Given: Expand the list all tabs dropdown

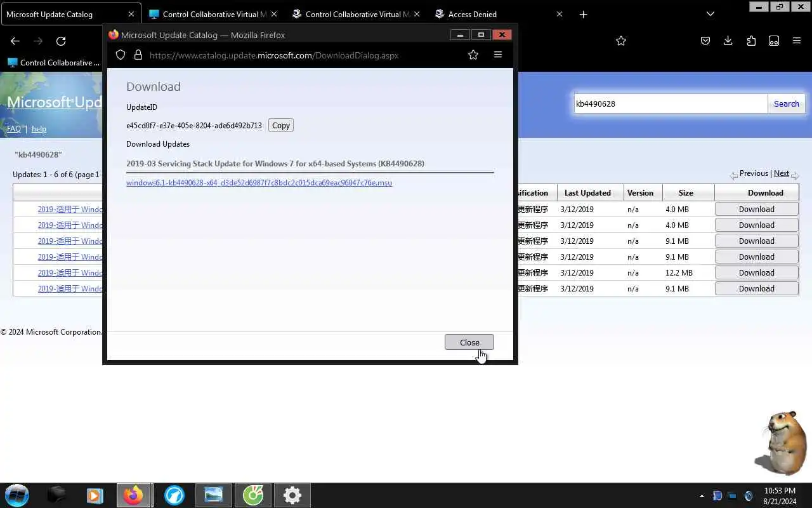Looking at the screenshot, I should tap(710, 14).
